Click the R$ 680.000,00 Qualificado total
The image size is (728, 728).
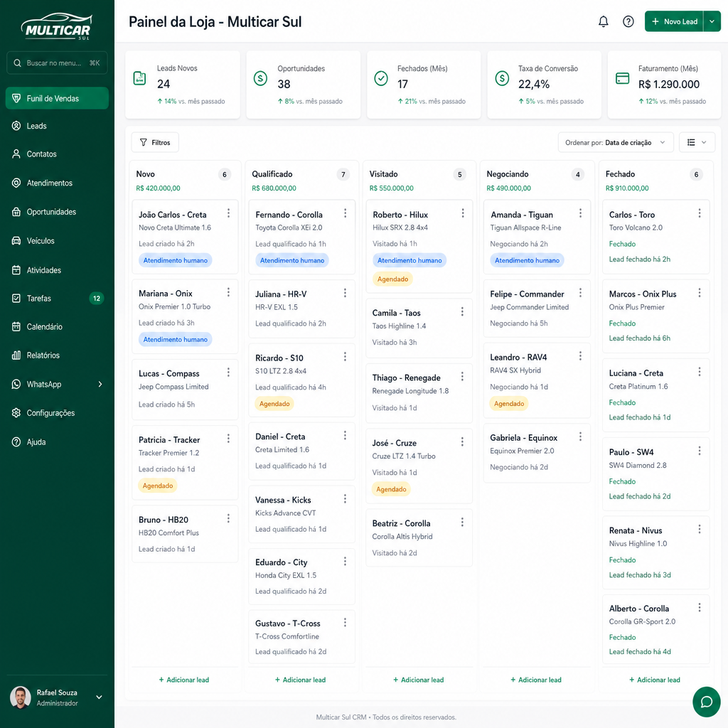coord(274,188)
